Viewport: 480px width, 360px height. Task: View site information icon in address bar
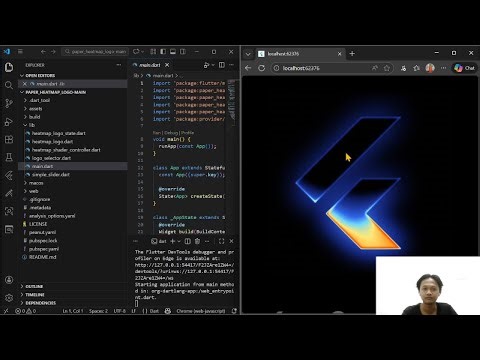276,68
